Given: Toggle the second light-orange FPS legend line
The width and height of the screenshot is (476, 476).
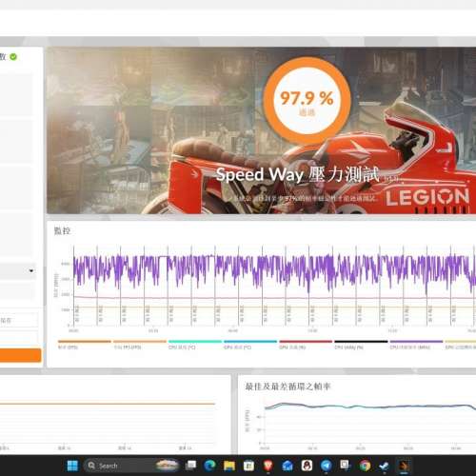Looking at the screenshot, I should (x=140, y=345).
